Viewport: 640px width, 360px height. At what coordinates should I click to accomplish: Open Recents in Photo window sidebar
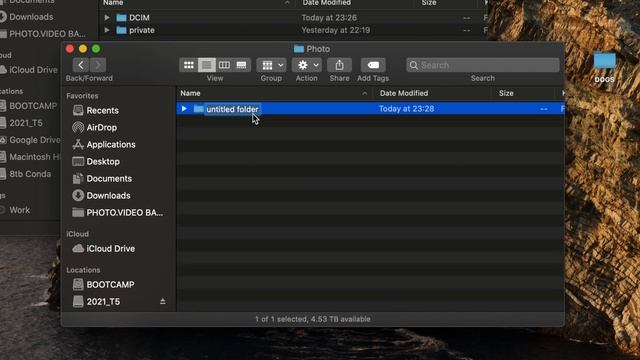click(x=102, y=111)
